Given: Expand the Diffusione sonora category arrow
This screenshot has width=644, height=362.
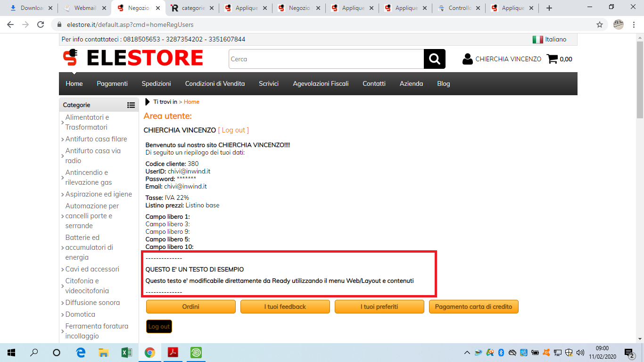Looking at the screenshot, I should (63, 303).
